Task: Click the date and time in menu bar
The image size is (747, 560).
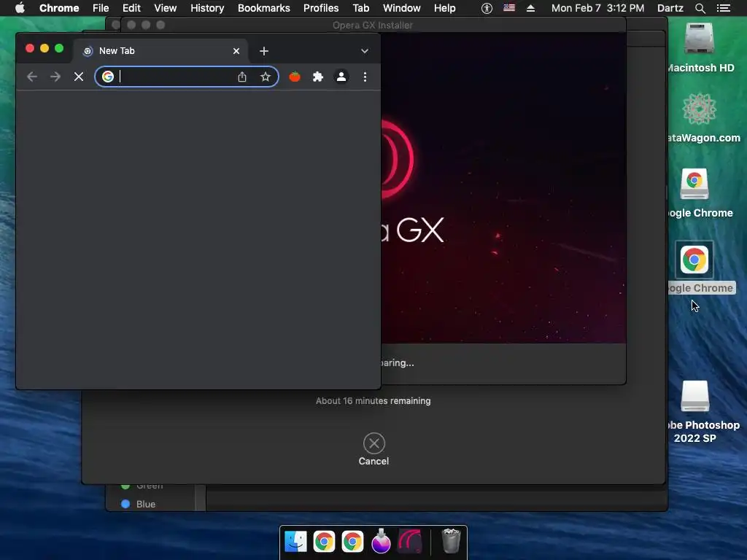Action: (598, 8)
